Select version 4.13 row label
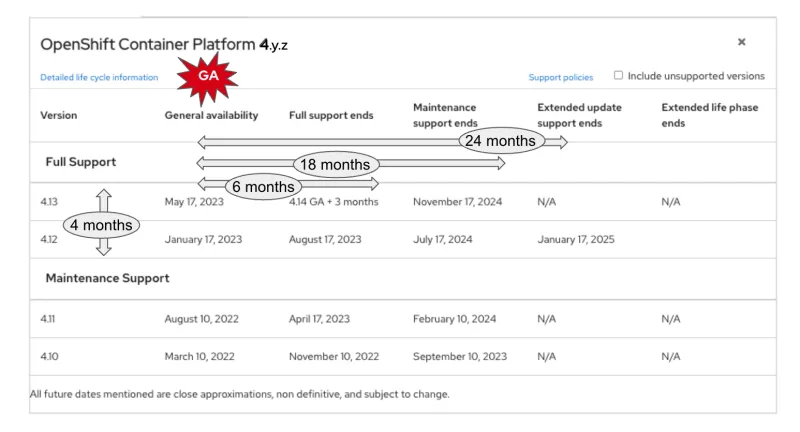 point(49,201)
